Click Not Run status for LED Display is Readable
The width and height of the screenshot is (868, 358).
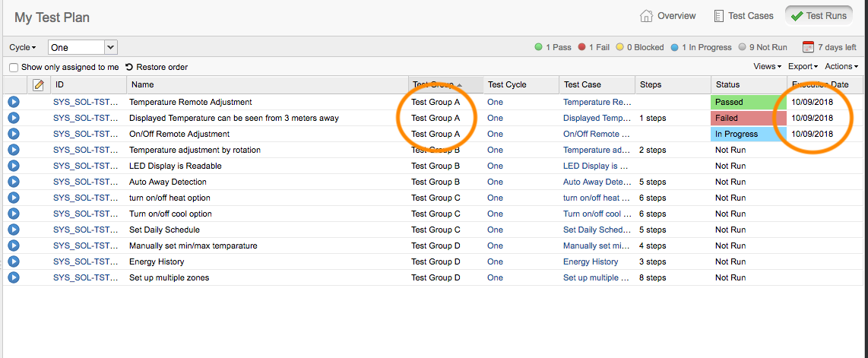730,166
